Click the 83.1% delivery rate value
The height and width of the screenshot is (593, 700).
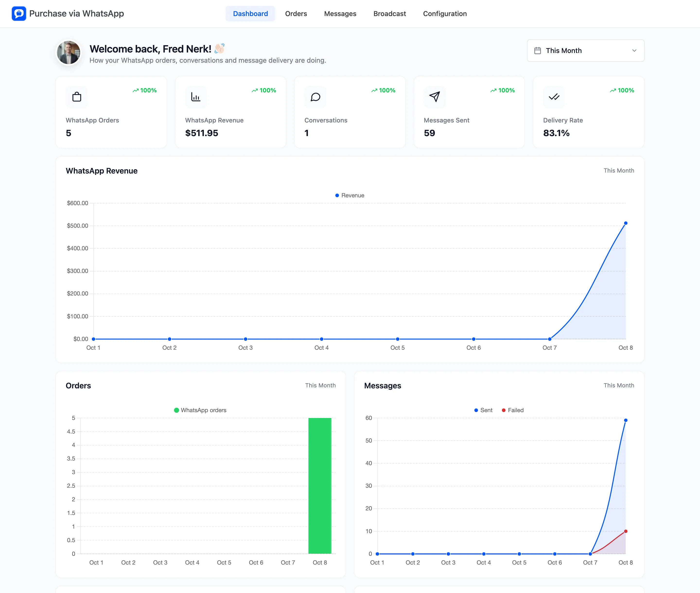[556, 133]
